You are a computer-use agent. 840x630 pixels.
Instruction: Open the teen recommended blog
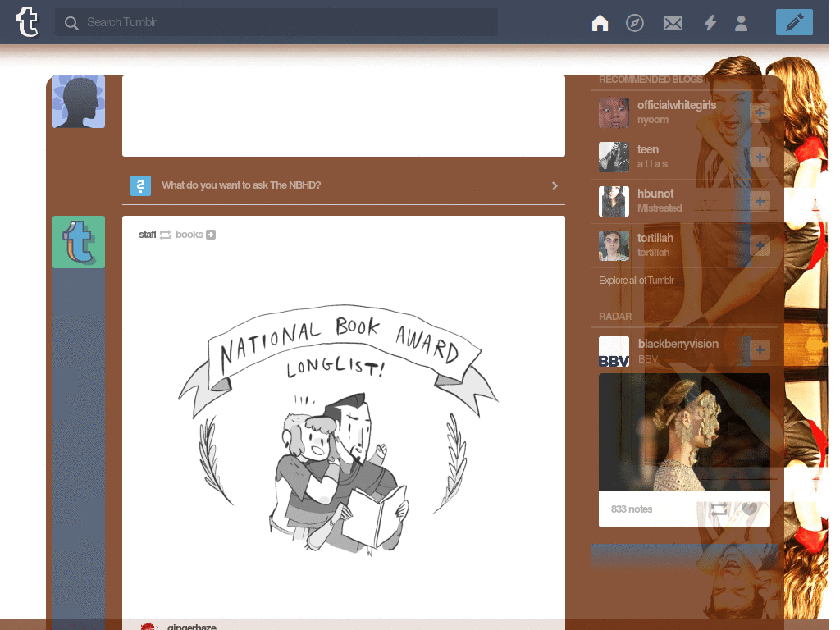point(648,149)
